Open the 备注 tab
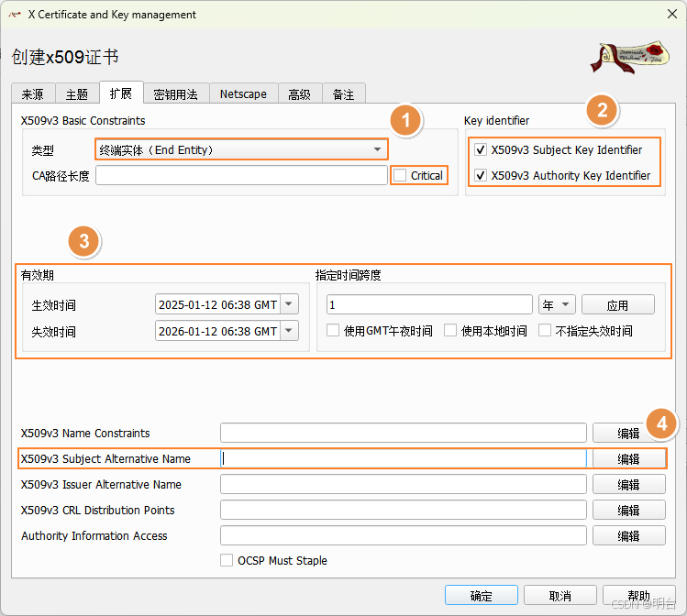This screenshot has width=687, height=616. tap(344, 93)
